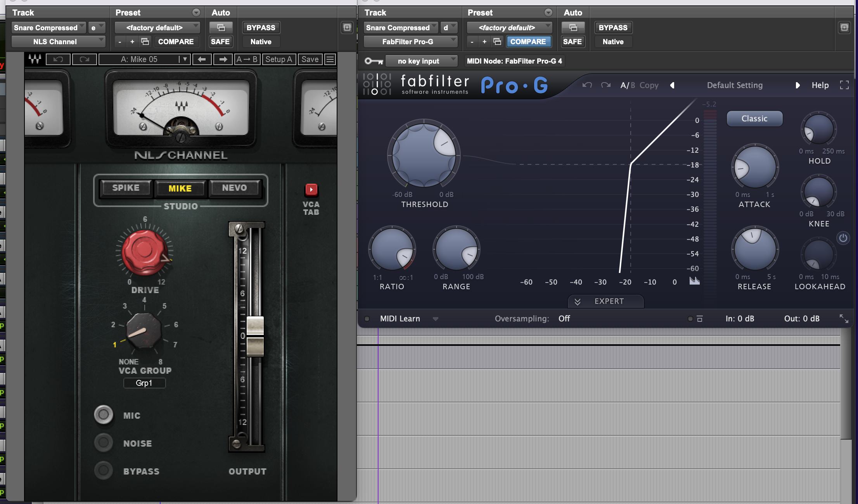Toggle the NOISE button in NLS Channel
Screen dimensions: 858x504
point(104,442)
